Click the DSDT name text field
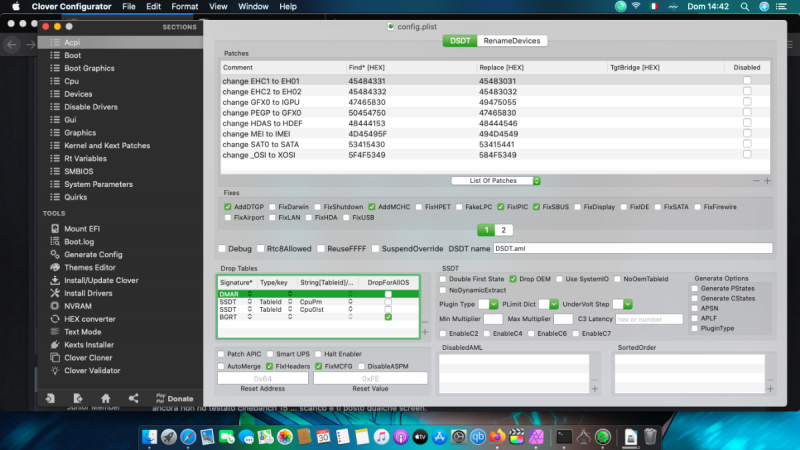This screenshot has width=800, height=450. pyautogui.click(x=632, y=248)
